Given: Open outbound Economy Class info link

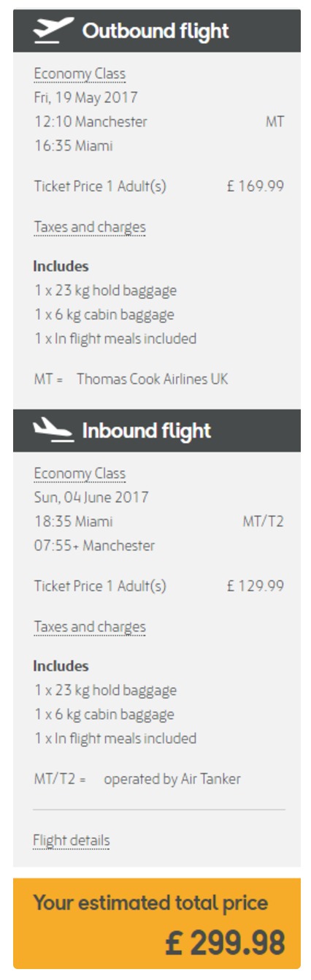Looking at the screenshot, I should 80,74.
